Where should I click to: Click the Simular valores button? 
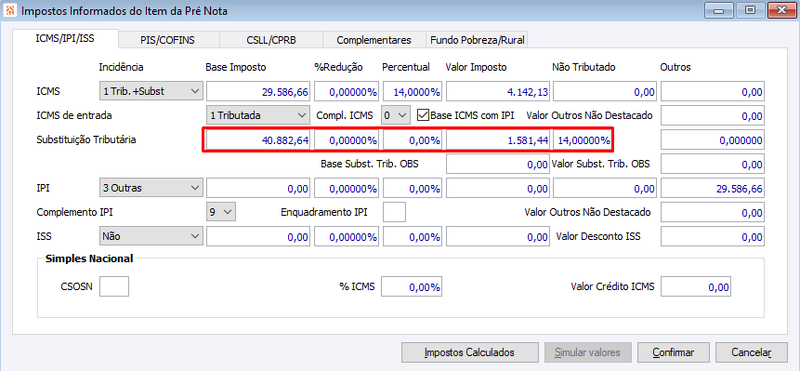pyautogui.click(x=587, y=352)
